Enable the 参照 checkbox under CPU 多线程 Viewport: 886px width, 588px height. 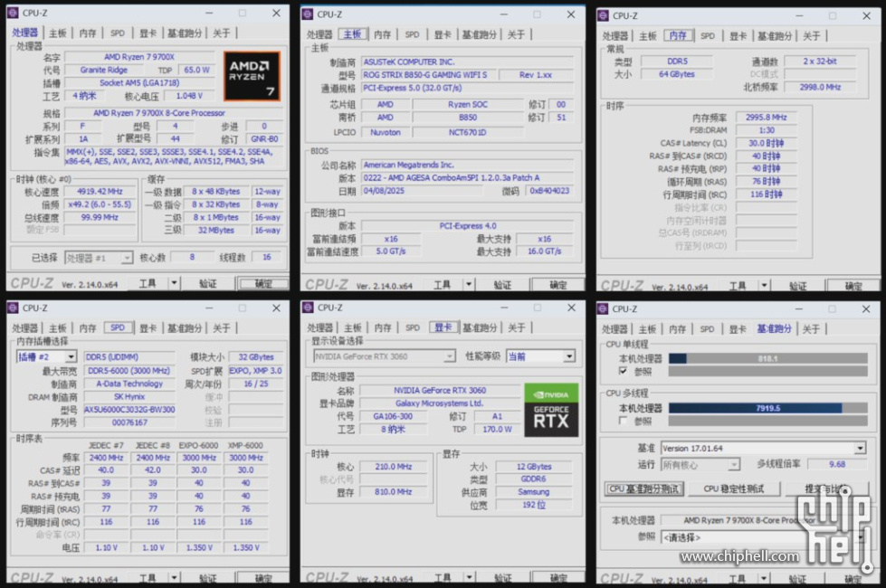coord(623,421)
